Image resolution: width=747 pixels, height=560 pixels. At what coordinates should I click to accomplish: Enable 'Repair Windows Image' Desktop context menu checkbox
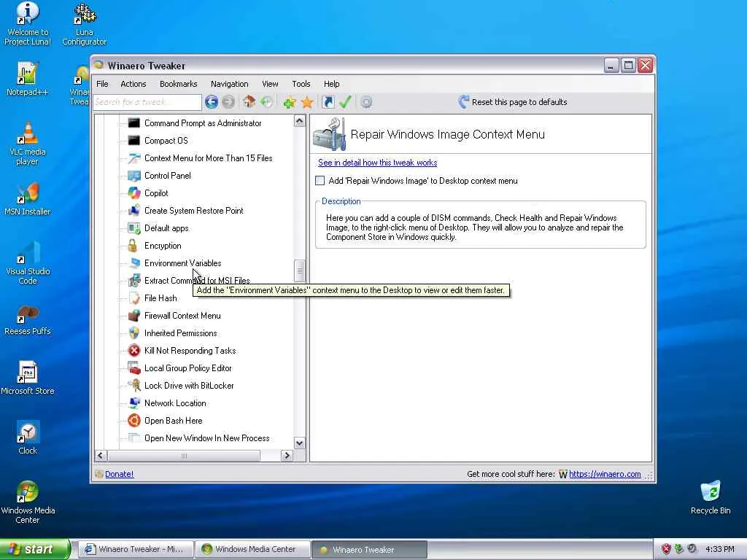pyautogui.click(x=320, y=181)
